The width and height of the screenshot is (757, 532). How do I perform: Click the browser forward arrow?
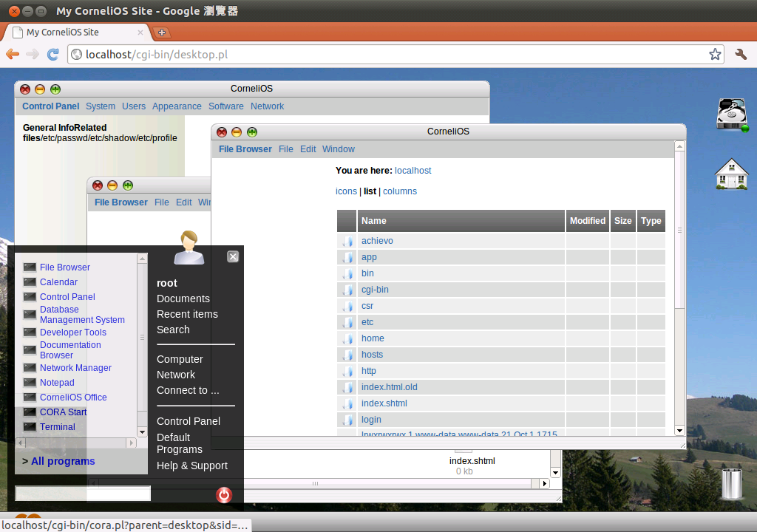pyautogui.click(x=33, y=54)
